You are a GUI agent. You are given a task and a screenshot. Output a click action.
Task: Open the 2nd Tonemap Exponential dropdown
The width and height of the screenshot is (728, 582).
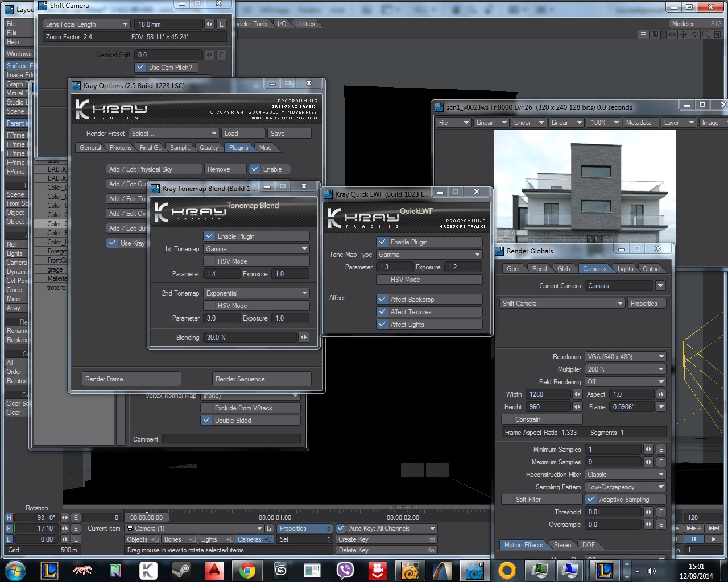coord(256,293)
